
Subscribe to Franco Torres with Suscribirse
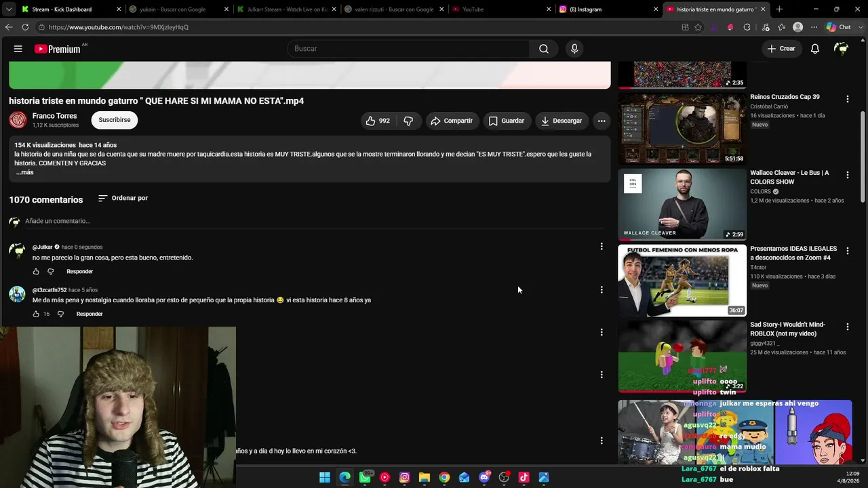(115, 121)
